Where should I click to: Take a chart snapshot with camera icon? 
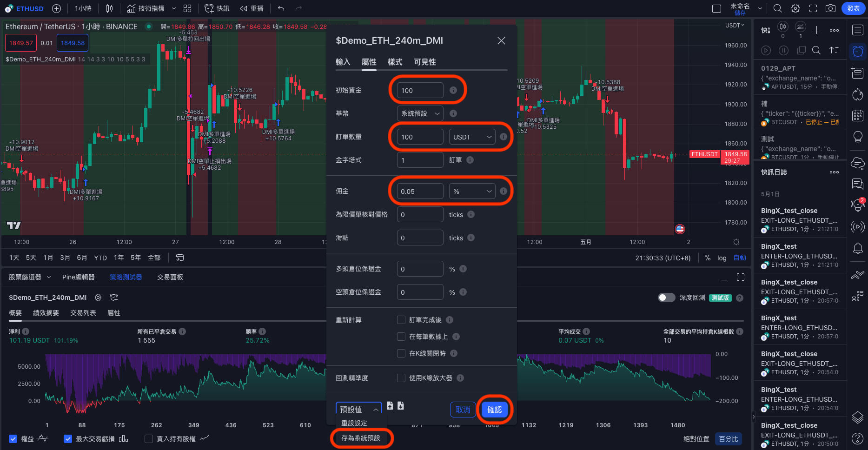coord(830,8)
